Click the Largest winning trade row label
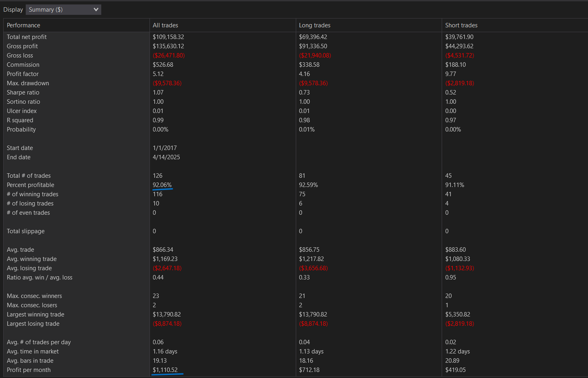 (35, 314)
